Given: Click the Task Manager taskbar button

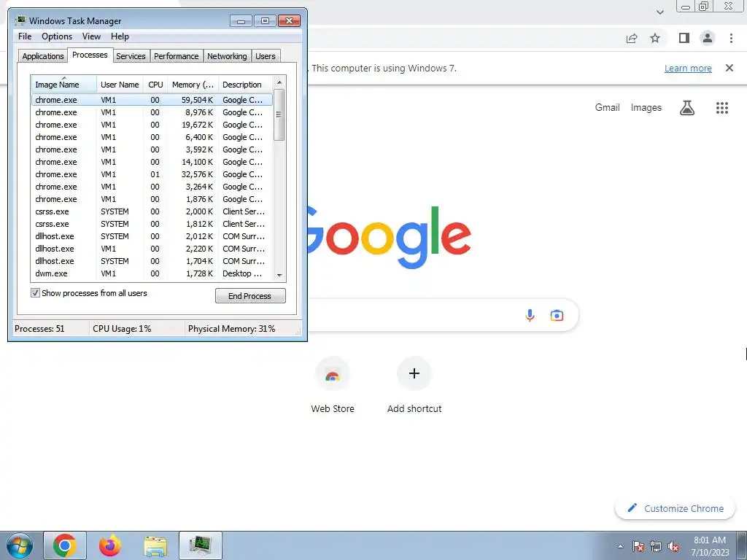Looking at the screenshot, I should (x=201, y=545).
